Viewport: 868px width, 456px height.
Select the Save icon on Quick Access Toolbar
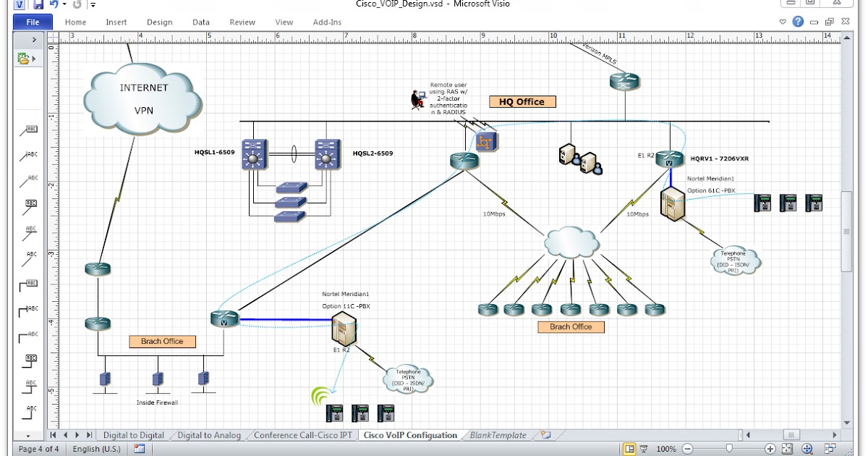tap(38, 6)
